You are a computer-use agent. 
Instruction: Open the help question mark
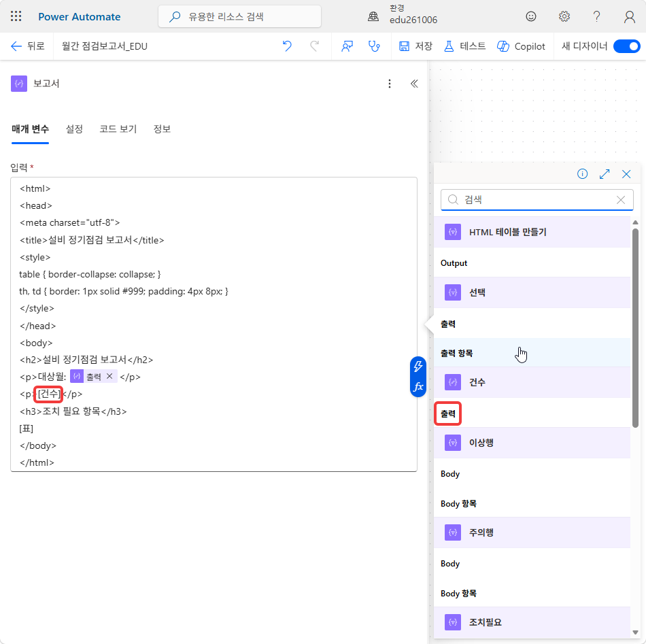coord(596,16)
